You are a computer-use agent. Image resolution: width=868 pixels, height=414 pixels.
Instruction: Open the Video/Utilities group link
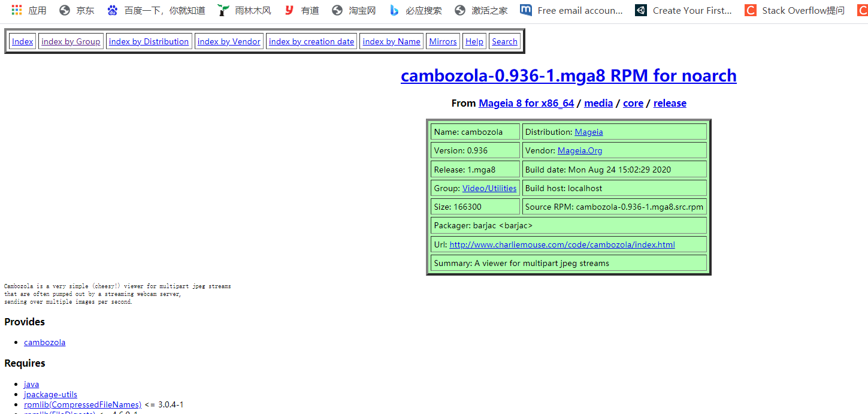coord(489,188)
